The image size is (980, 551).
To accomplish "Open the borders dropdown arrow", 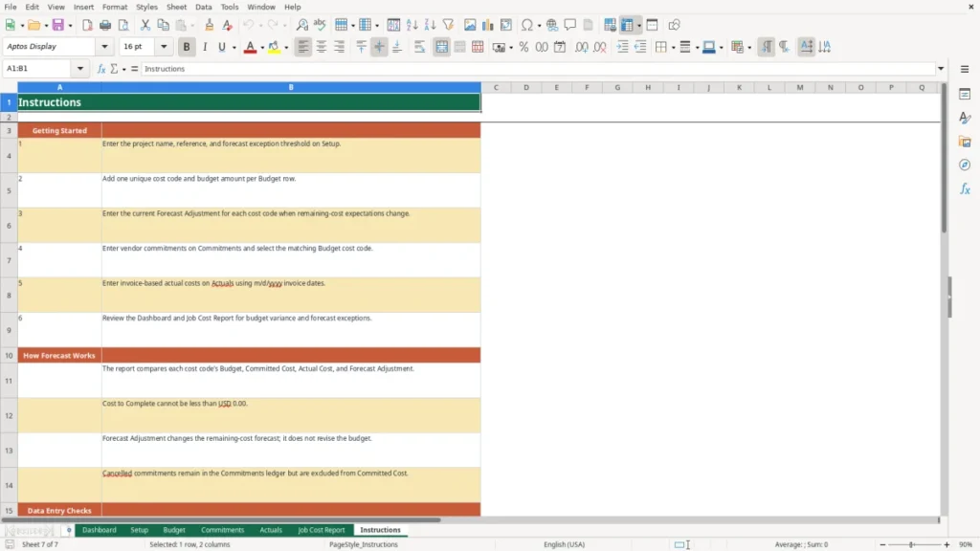I will pos(673,47).
